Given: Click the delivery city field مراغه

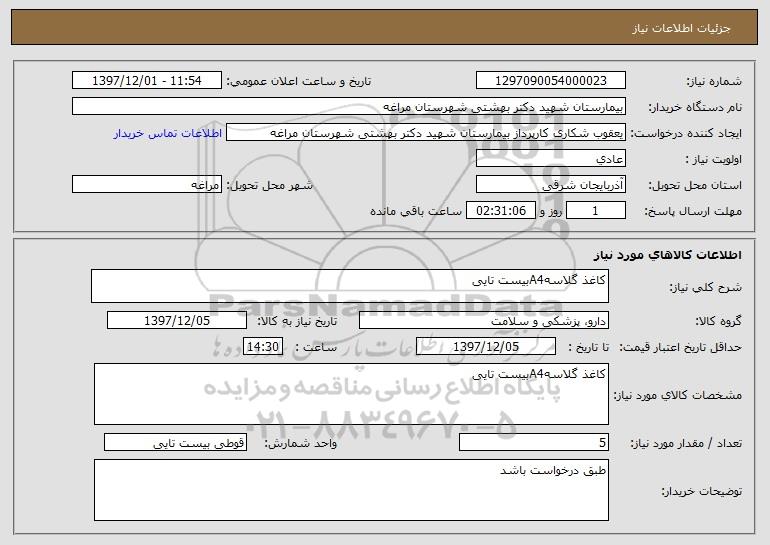Looking at the screenshot, I should coord(147,185).
